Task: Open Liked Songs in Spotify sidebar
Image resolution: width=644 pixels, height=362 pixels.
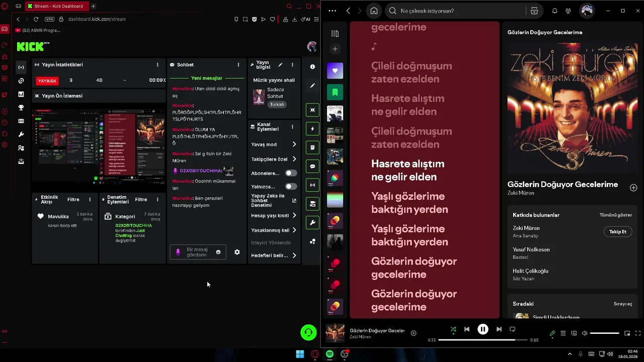Action: click(335, 71)
